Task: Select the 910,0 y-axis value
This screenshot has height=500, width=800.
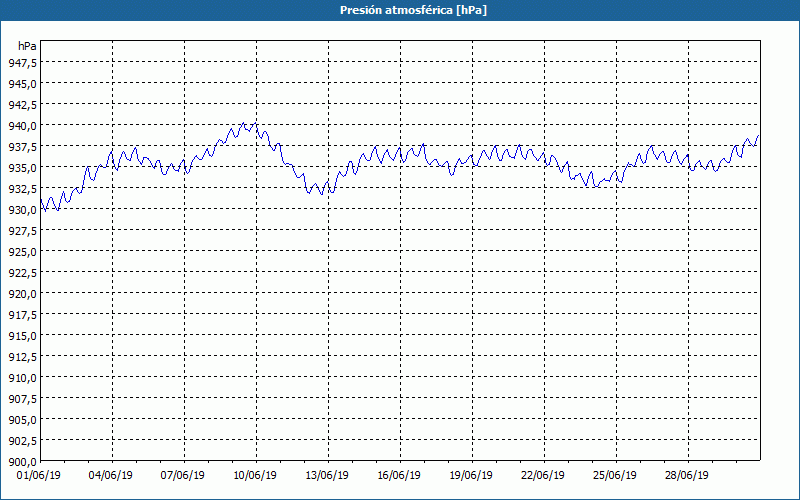Action: tap(22, 378)
